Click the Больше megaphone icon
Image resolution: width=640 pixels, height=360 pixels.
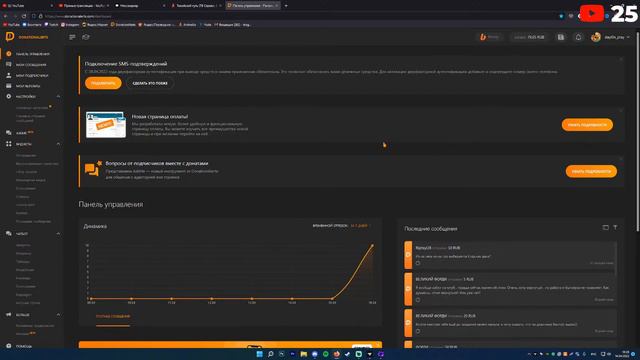click(x=9, y=315)
